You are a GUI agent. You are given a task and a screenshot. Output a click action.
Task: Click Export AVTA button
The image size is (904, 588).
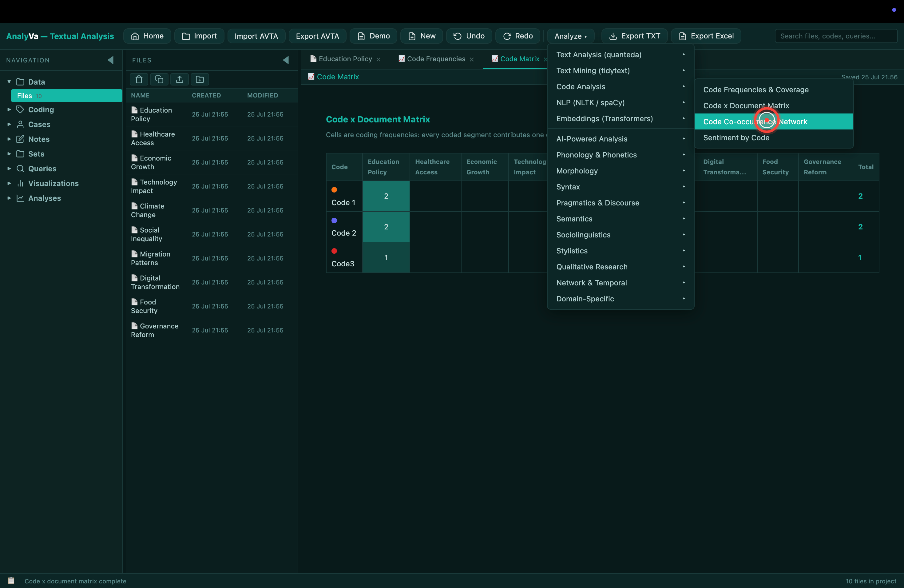(318, 36)
